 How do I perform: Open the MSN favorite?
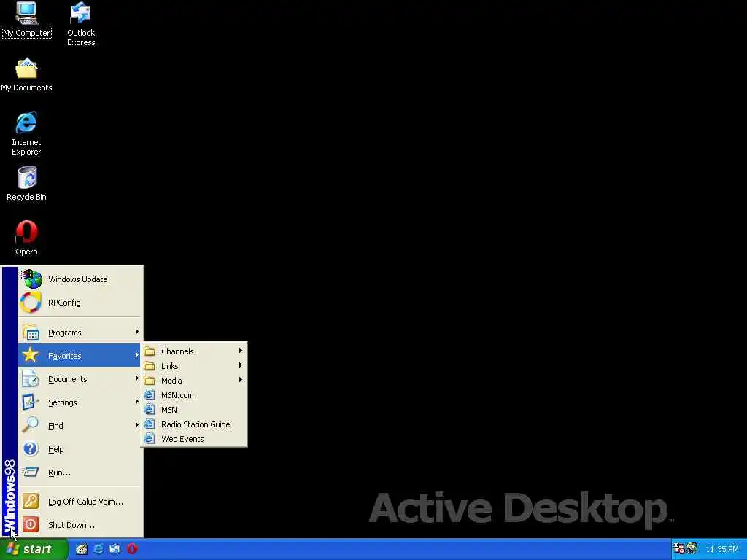pos(194,410)
